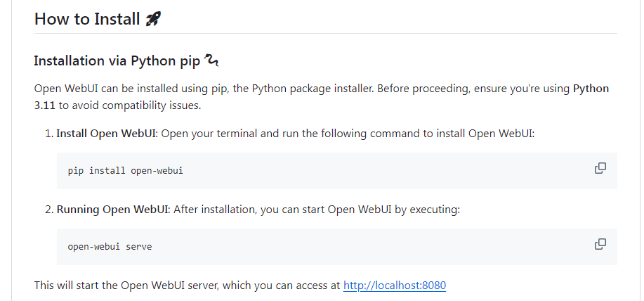The image size is (644, 301).
Task: Click the Installation via Python pip heading
Action: (x=117, y=60)
